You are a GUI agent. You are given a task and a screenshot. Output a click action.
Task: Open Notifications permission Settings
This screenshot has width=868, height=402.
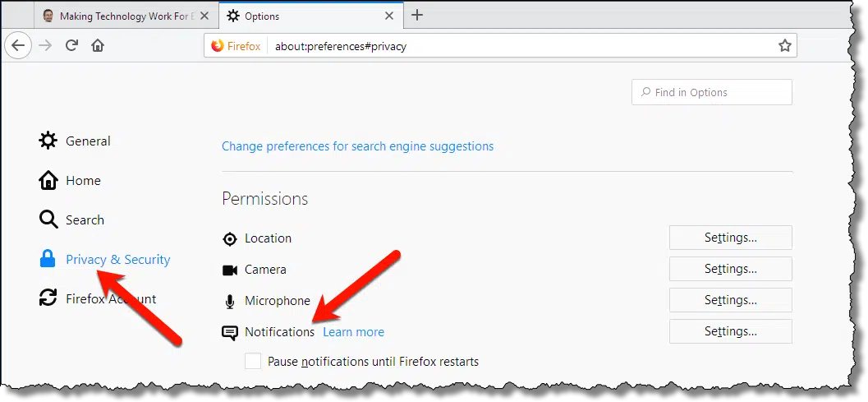click(730, 331)
